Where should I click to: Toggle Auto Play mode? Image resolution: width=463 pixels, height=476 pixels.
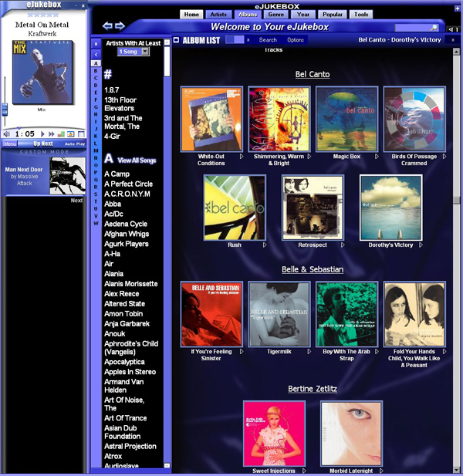[x=75, y=144]
